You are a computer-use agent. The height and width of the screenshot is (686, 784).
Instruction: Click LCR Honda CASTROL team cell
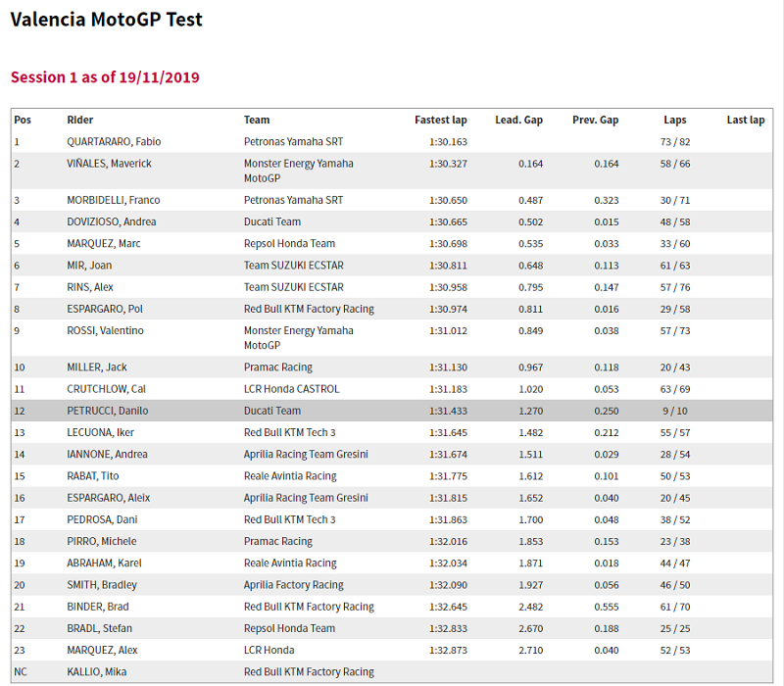[x=291, y=389]
